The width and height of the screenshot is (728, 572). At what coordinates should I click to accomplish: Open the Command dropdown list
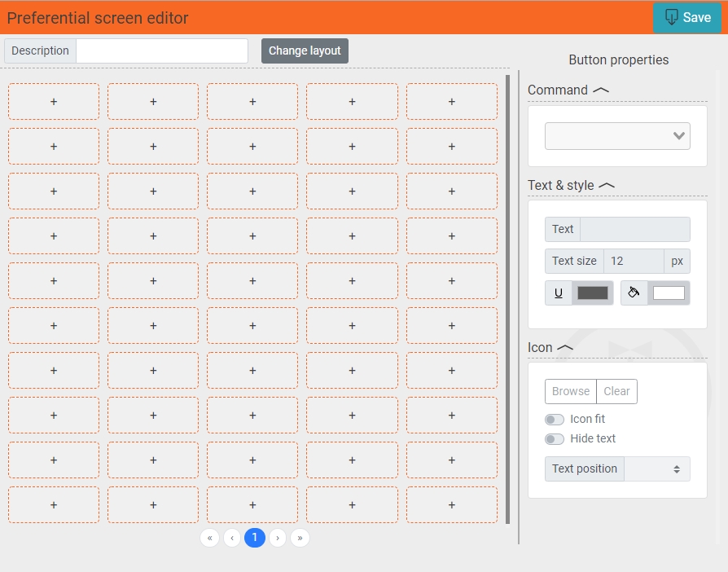(x=617, y=136)
